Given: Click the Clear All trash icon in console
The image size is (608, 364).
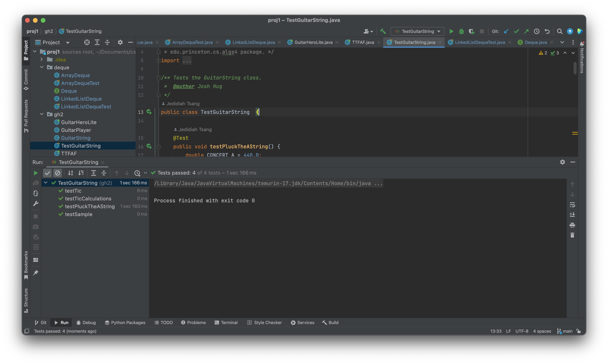Looking at the screenshot, I should [x=572, y=235].
